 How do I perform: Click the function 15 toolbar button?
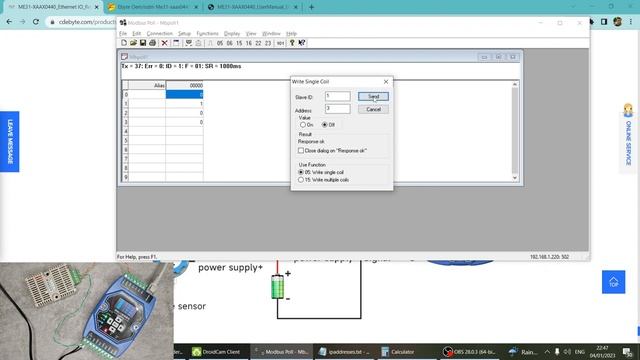click(239, 43)
